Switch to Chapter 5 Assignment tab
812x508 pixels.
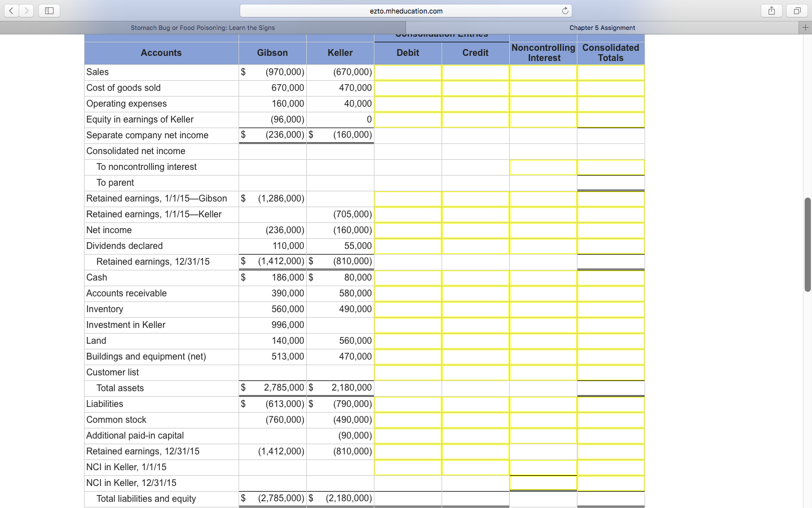pos(602,28)
